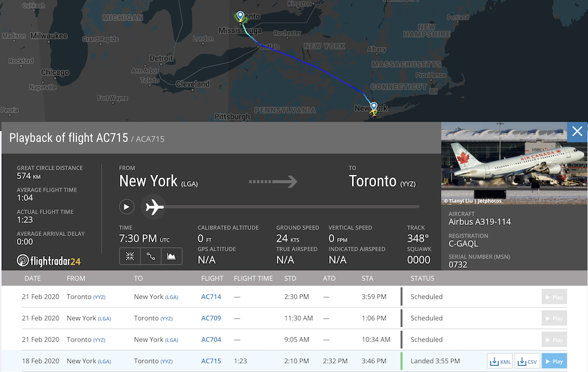
Task: Open flight AC709 details
Action: [211, 318]
